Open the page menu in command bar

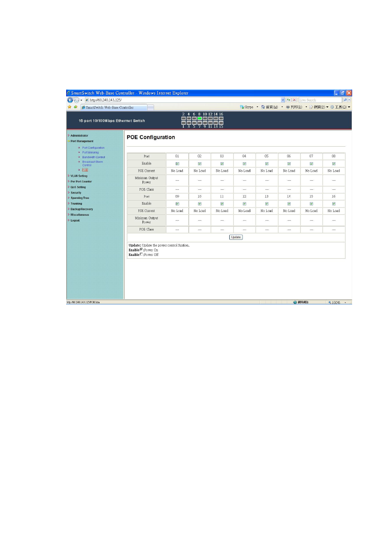click(x=318, y=107)
